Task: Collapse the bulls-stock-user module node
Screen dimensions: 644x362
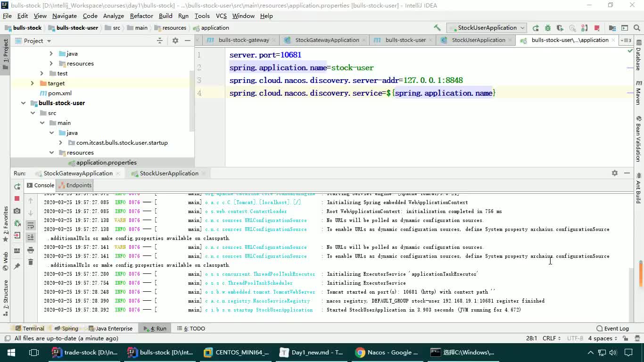Action: click(23, 103)
